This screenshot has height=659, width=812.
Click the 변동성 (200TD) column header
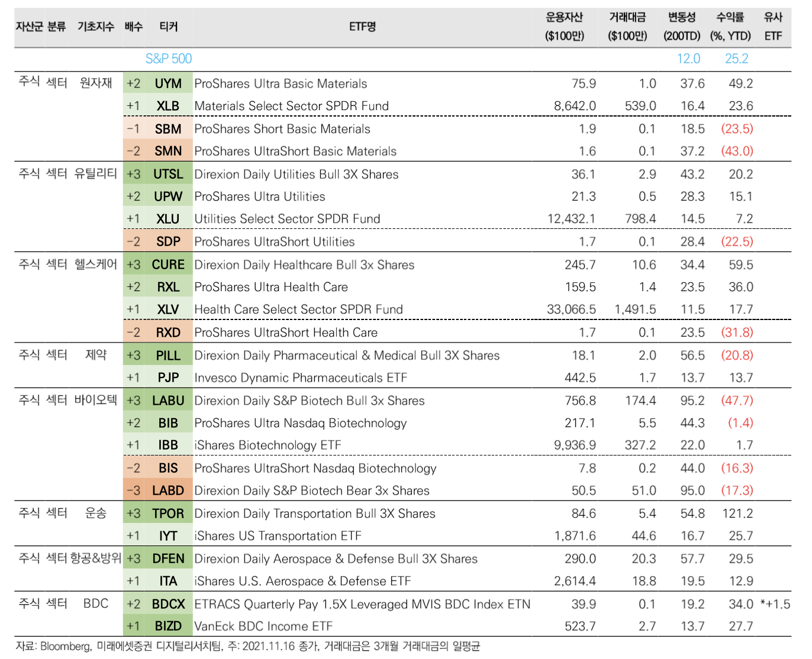(x=682, y=27)
